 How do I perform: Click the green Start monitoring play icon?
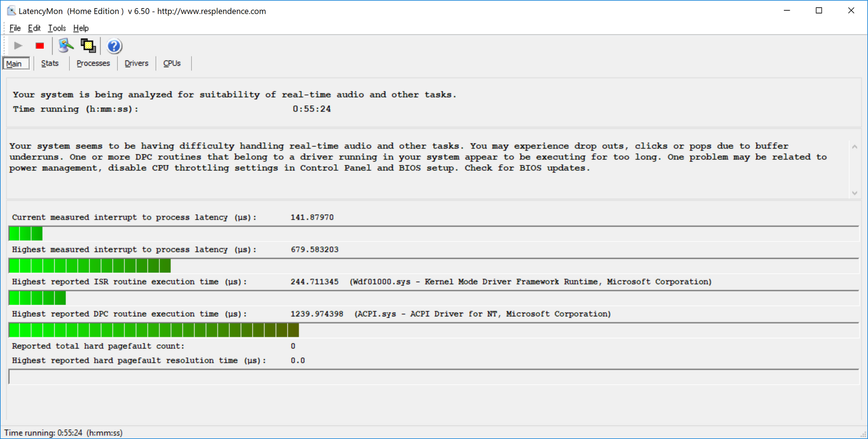pyautogui.click(x=18, y=46)
